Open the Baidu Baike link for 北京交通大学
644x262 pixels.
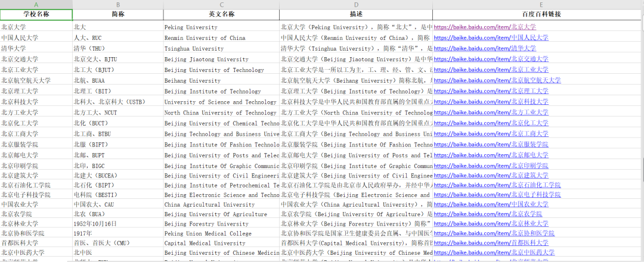[491, 59]
